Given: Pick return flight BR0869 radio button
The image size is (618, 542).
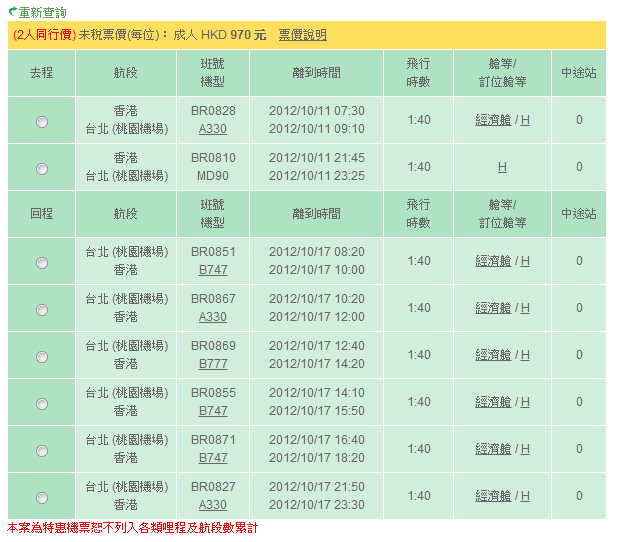Looking at the screenshot, I should click(x=41, y=356).
